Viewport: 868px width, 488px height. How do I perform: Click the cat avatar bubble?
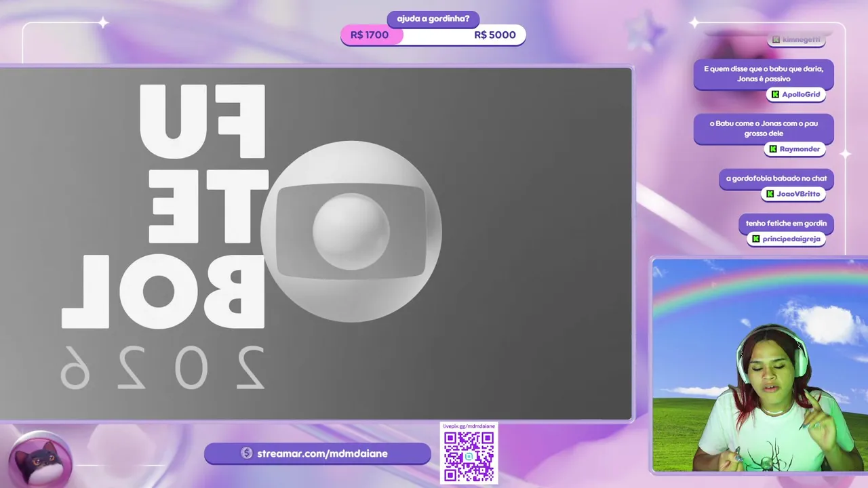[41, 460]
